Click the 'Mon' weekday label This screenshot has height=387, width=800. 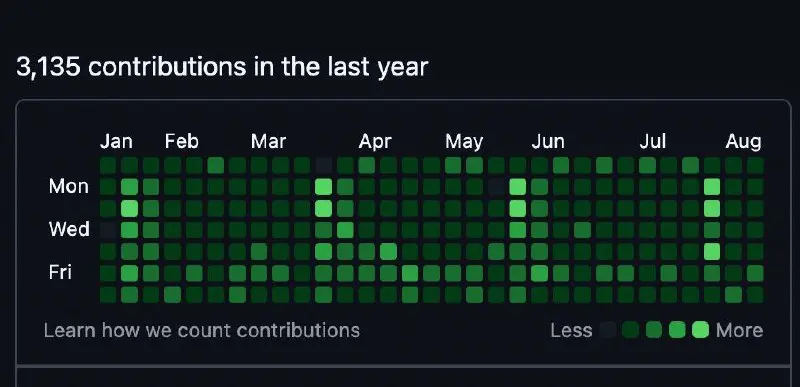coord(69,186)
